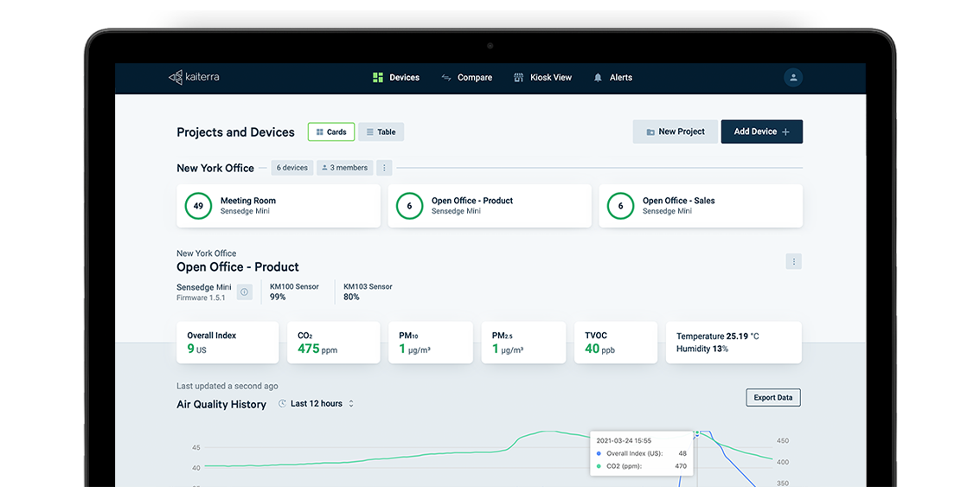This screenshot has height=487, width=980.
Task: Click the Compare arrows icon
Action: tap(446, 78)
